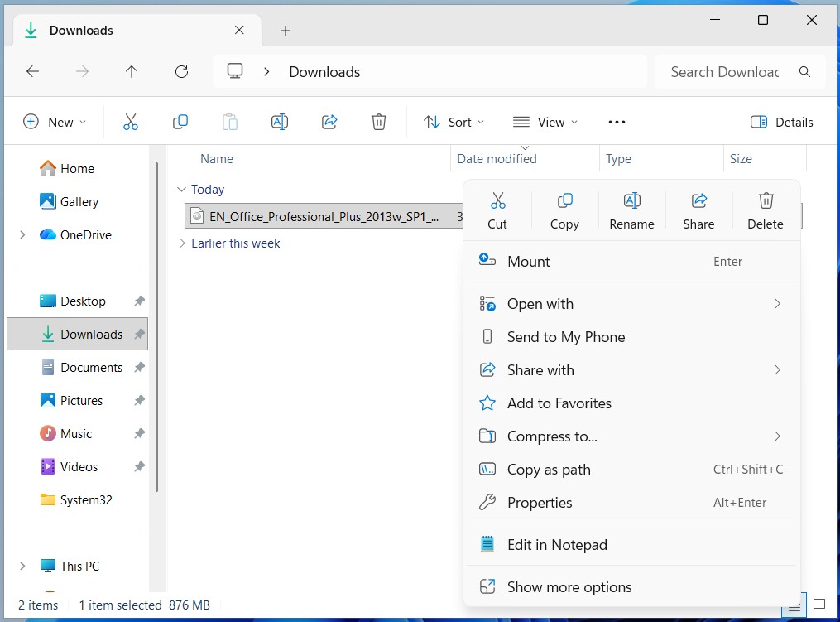Open the New button on the toolbar
Image resolution: width=840 pixels, height=622 pixels.
(x=54, y=122)
